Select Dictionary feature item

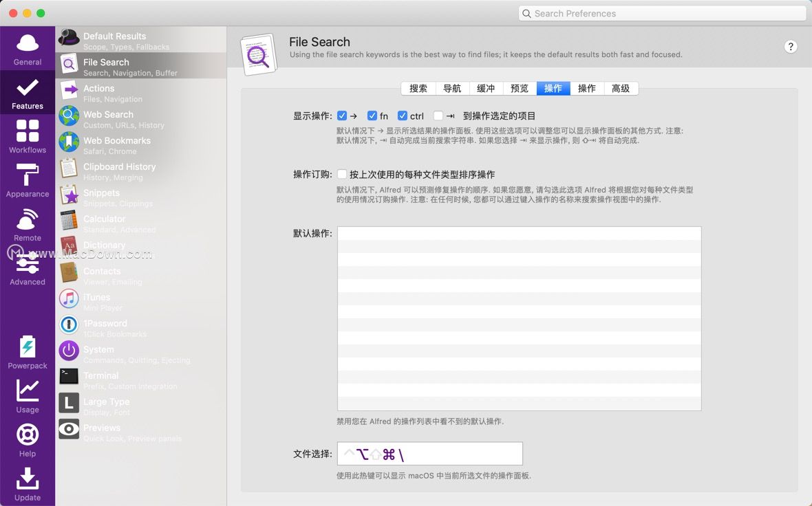[141, 249]
